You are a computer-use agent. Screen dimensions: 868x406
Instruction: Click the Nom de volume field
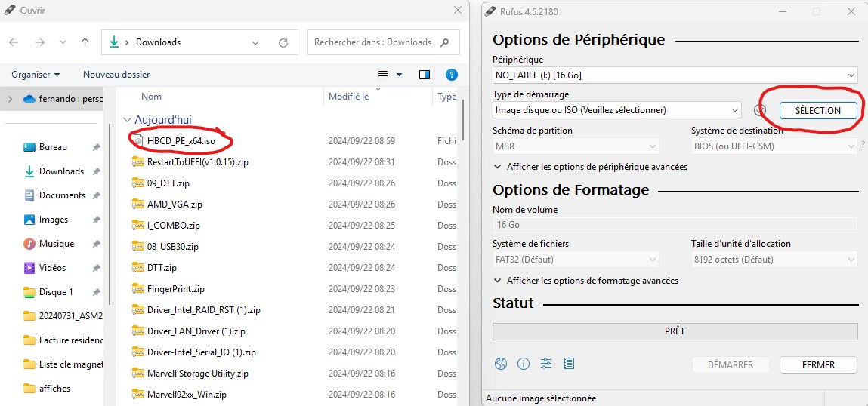675,225
